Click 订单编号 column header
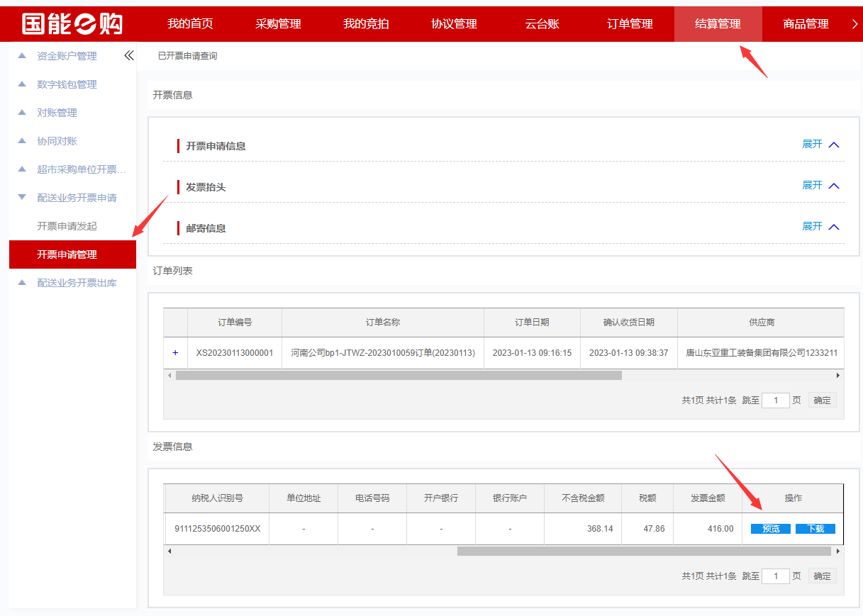The height and width of the screenshot is (616, 863). coord(235,323)
